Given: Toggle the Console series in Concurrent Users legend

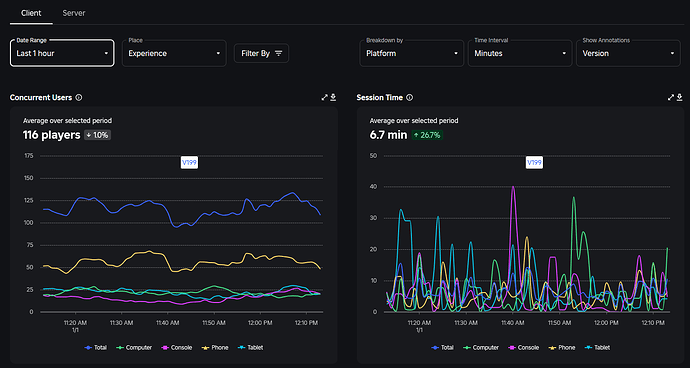Looking at the screenshot, I should point(177,348).
